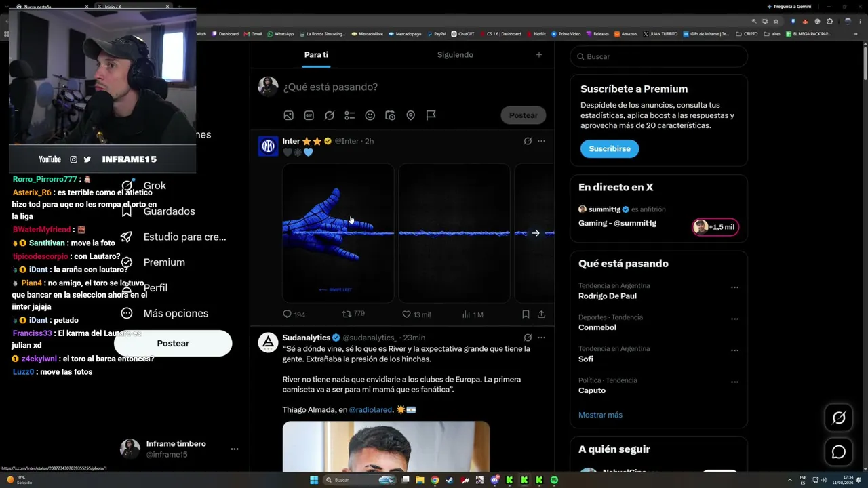
Task: View analytics of the Inter post
Action: click(x=473, y=314)
